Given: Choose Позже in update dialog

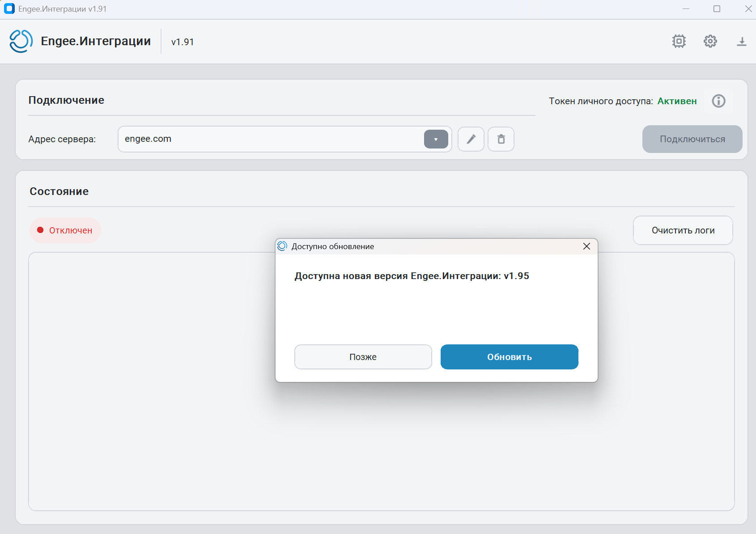Looking at the screenshot, I should 363,357.
